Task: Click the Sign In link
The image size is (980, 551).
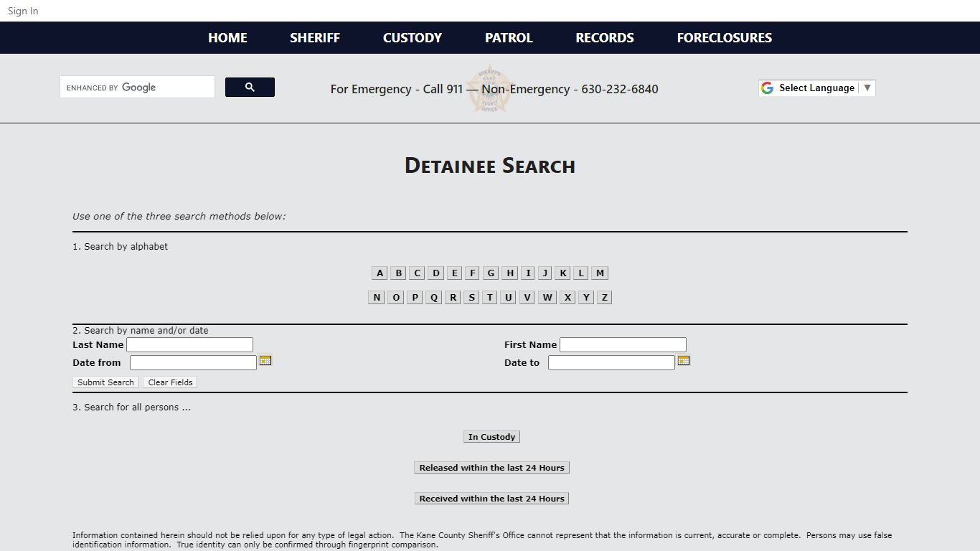Action: (23, 11)
